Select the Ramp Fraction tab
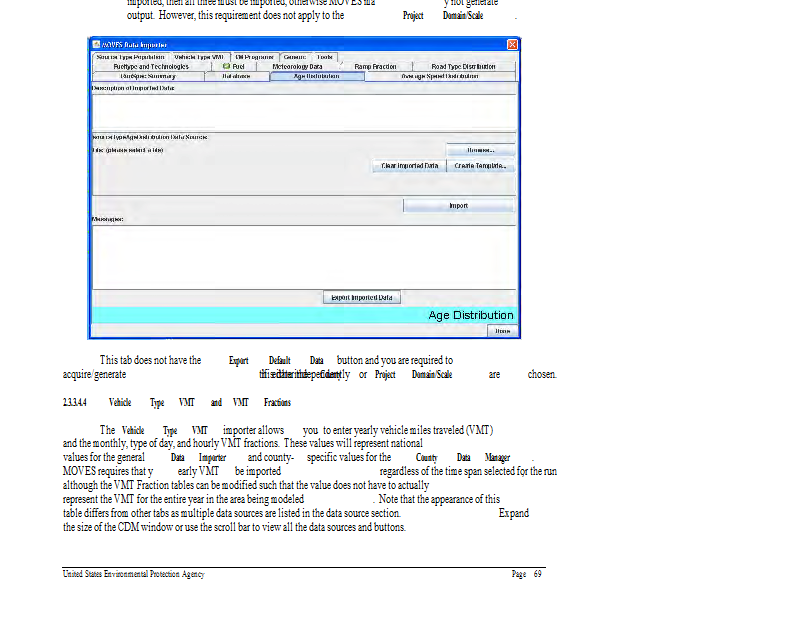 click(x=375, y=66)
